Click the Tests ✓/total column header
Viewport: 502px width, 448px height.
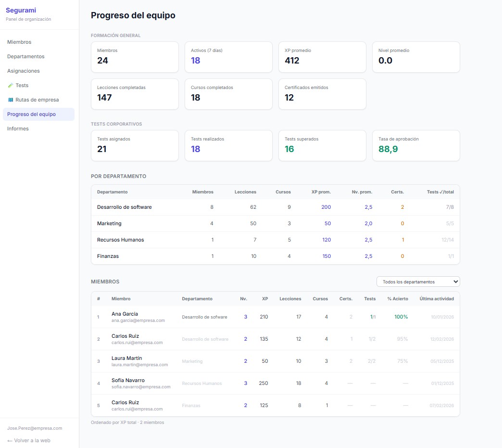coord(440,192)
